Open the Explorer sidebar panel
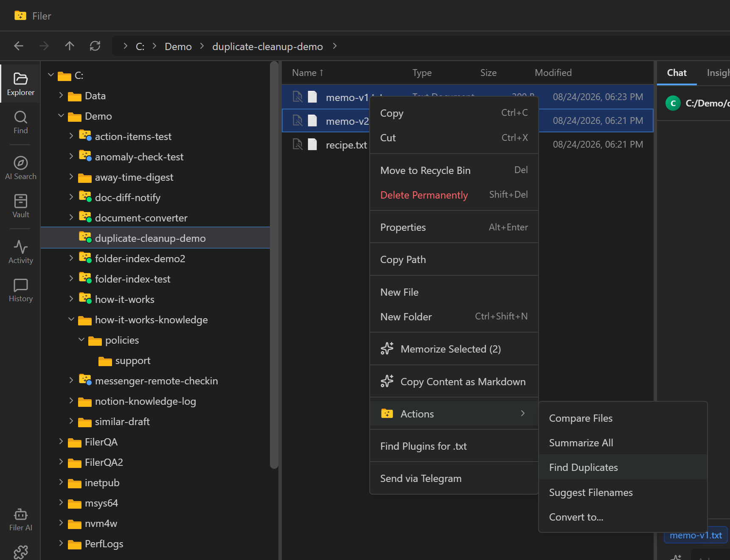 (20, 84)
